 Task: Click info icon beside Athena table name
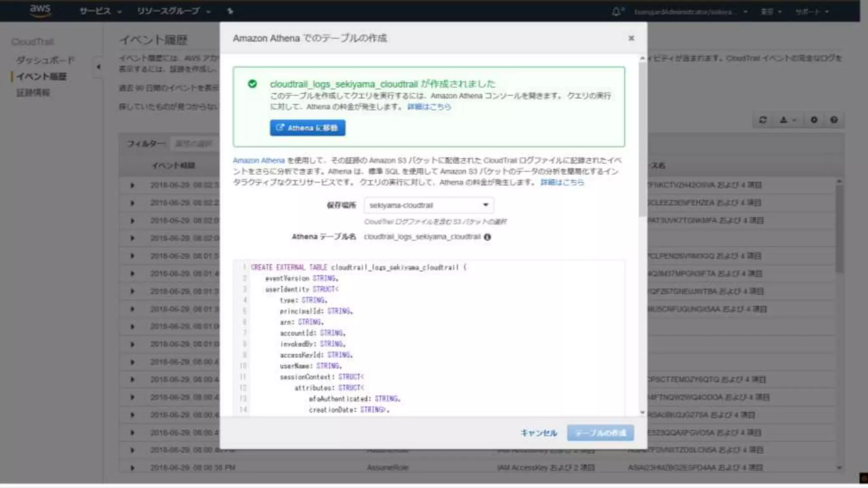pyautogui.click(x=487, y=237)
